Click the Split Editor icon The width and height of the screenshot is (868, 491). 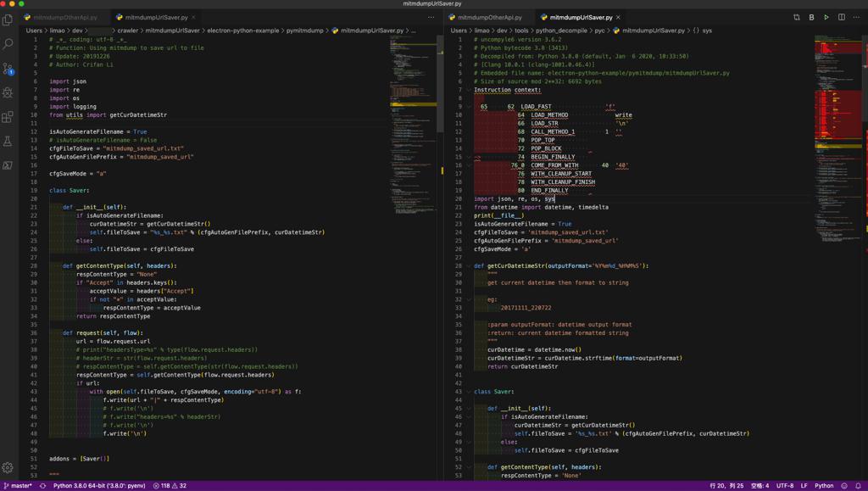pos(842,17)
